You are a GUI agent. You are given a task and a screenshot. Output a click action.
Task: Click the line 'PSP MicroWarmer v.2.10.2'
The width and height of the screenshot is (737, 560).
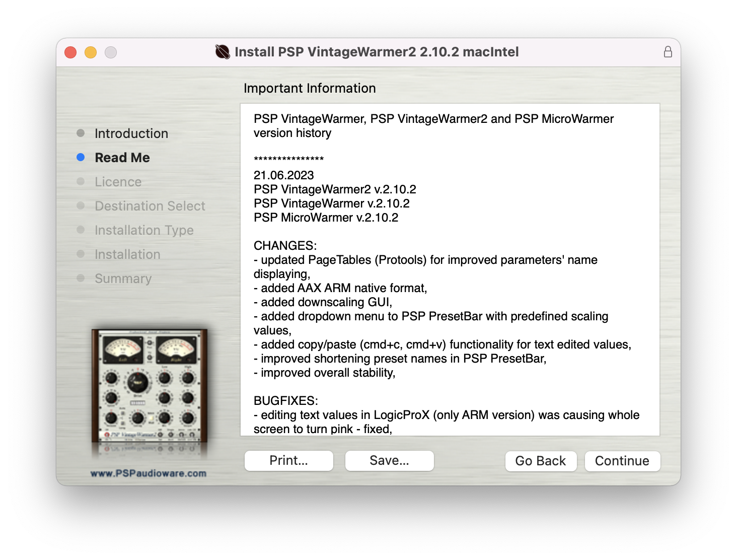click(326, 218)
